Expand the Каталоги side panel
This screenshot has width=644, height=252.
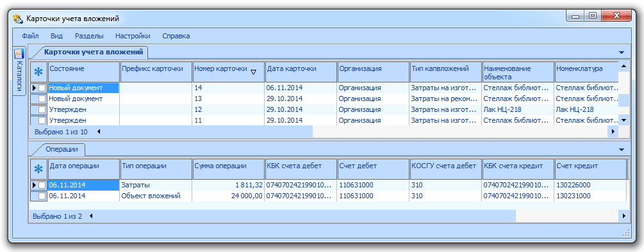click(x=20, y=70)
